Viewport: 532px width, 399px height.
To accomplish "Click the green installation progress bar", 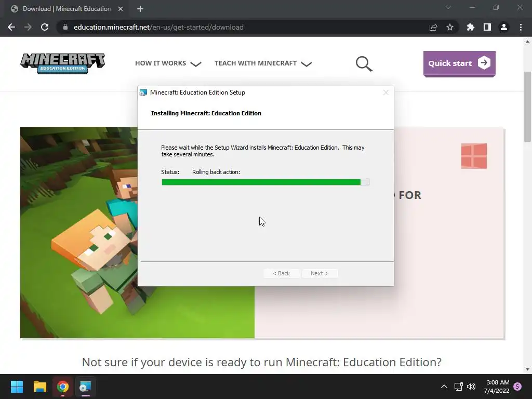I will (x=265, y=182).
